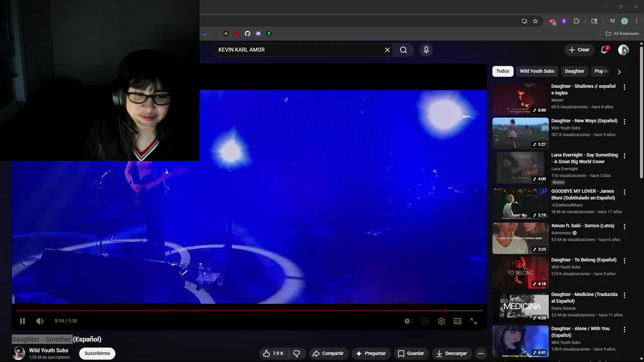This screenshot has height=362, width=644.
Task: Select the Wild Youth Subs filter chip
Action: pos(537,71)
